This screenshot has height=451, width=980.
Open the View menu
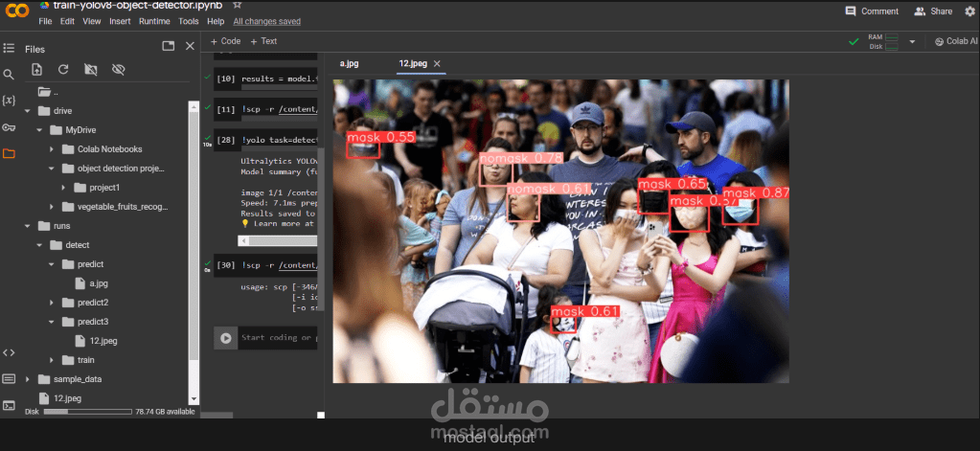[92, 21]
